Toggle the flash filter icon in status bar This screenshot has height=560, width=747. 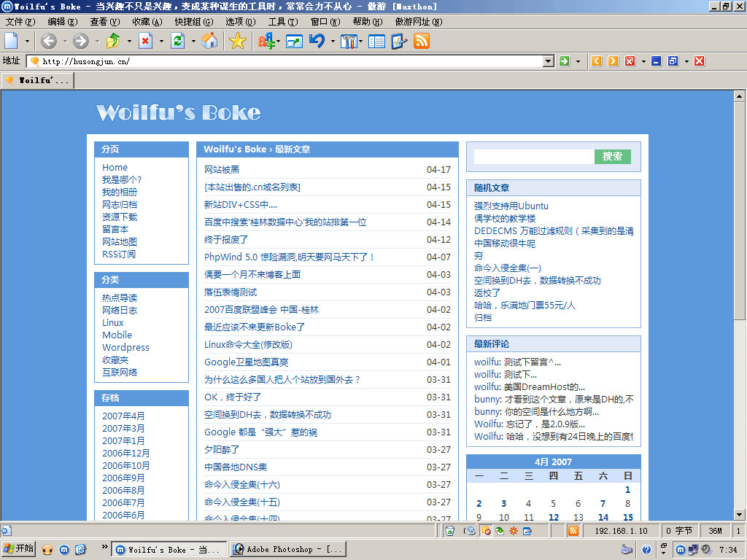click(513, 531)
